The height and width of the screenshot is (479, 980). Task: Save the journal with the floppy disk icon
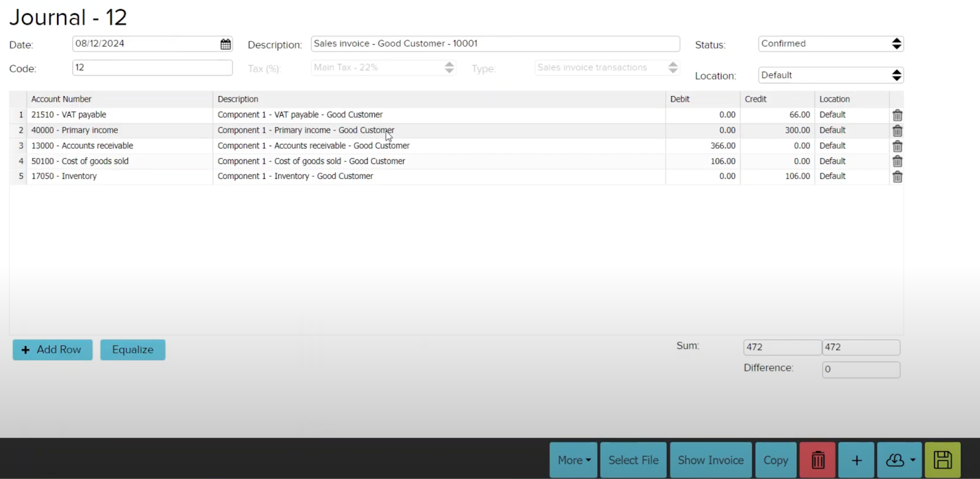[x=942, y=460]
